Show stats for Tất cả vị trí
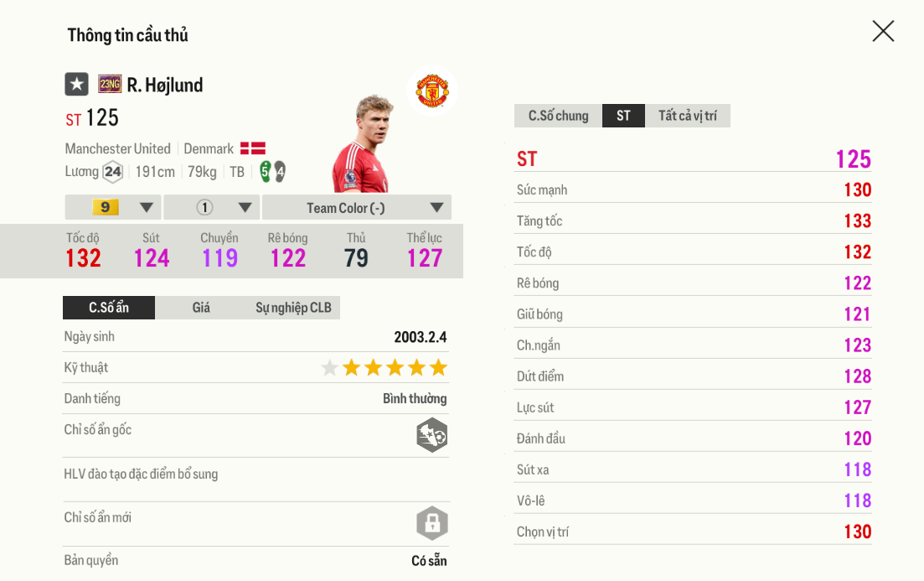Screen dimensions: 924x581 (x=687, y=116)
